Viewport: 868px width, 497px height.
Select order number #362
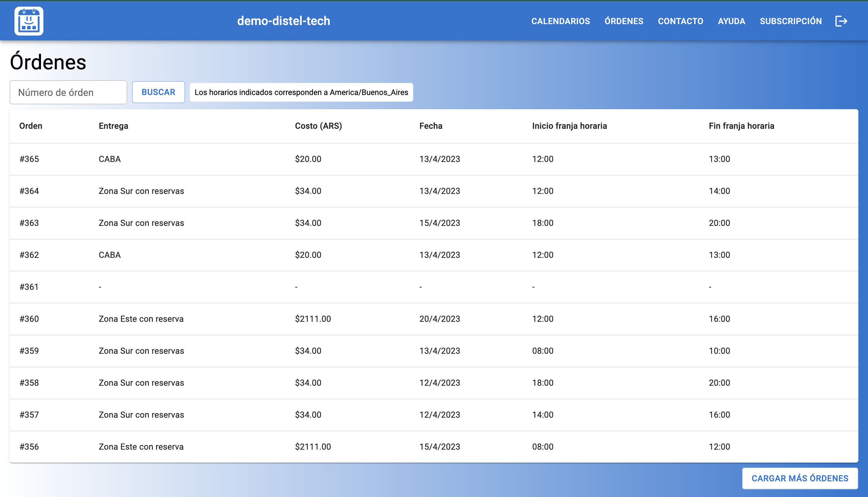click(29, 255)
